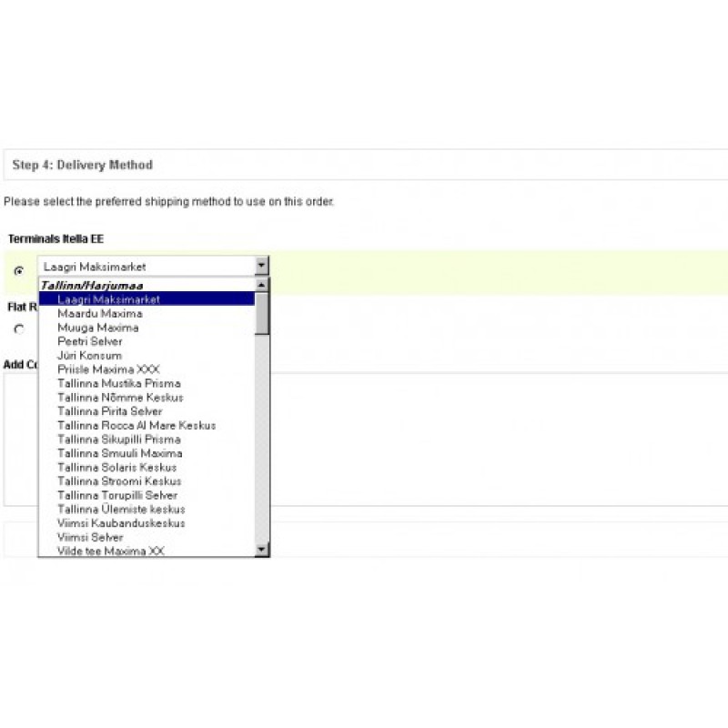728x728 pixels.
Task: Open the Laagri Maksimarket terminal combo box
Action: [153, 266]
